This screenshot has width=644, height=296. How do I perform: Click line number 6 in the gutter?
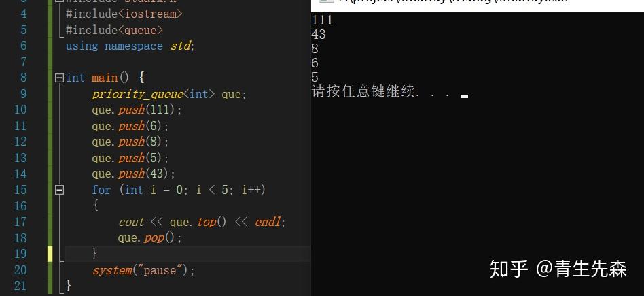coord(23,46)
